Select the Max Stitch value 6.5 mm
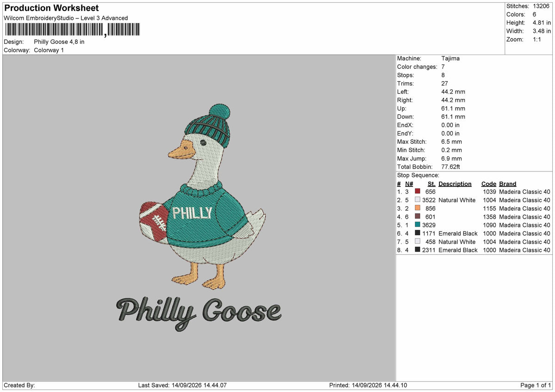The image size is (555, 392). [451, 142]
